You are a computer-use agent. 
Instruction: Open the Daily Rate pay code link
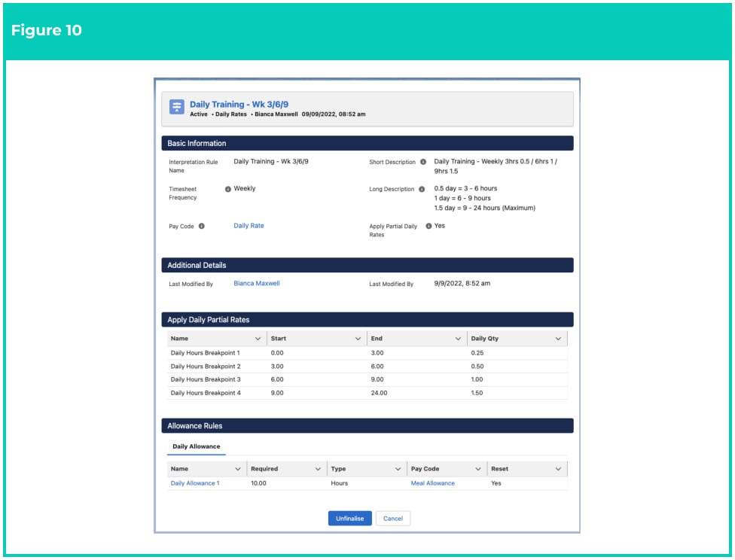coord(249,225)
